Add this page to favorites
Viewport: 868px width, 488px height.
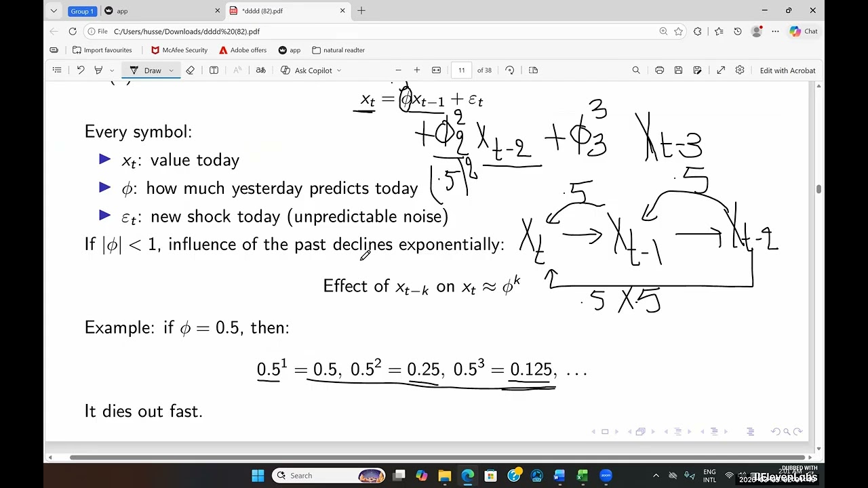pos(678,31)
